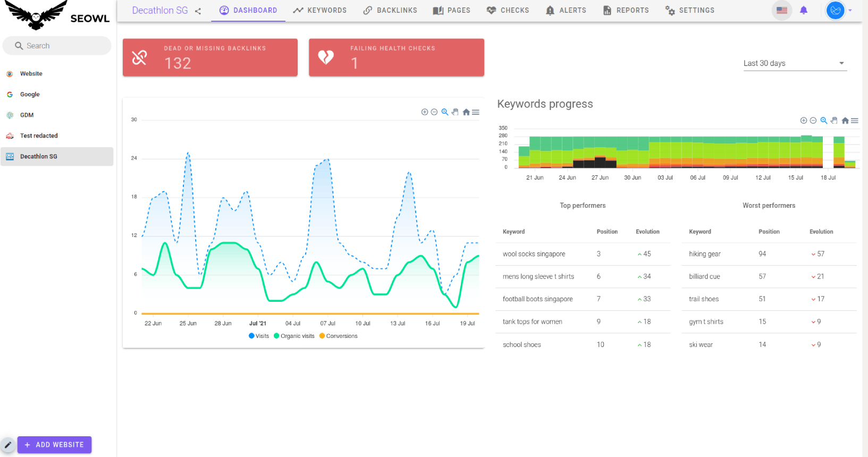This screenshot has width=868, height=457.
Task: Toggle the Conversions legend series
Action: click(x=338, y=336)
